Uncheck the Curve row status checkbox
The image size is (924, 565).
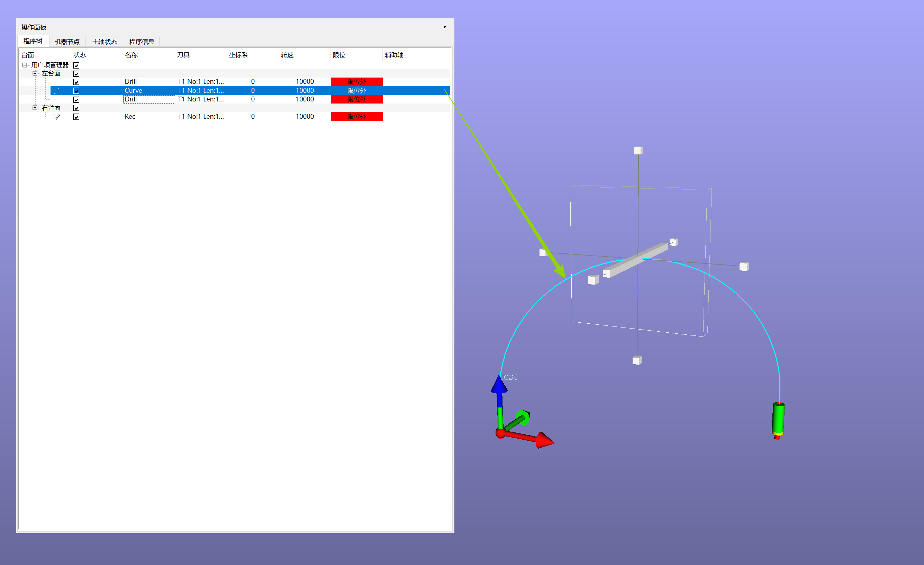tap(76, 91)
